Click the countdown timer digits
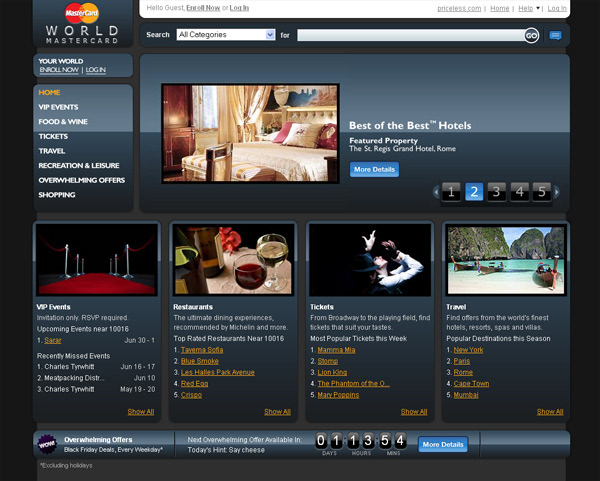The width and height of the screenshot is (600, 481). 360,441
